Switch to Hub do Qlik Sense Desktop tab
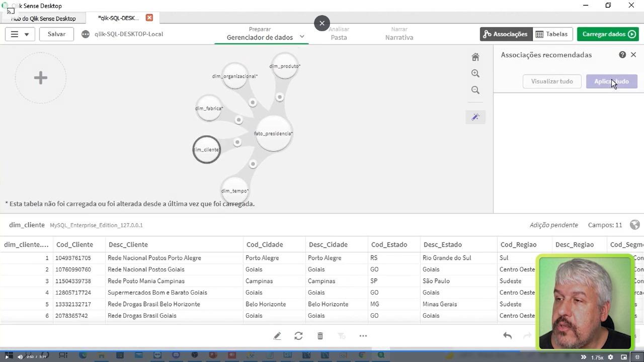The height and width of the screenshot is (362, 644). click(43, 19)
